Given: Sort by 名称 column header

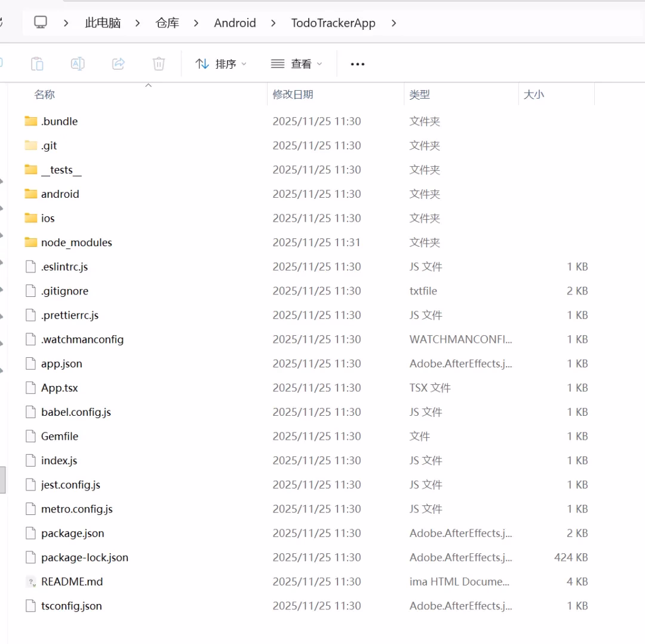Looking at the screenshot, I should [45, 94].
